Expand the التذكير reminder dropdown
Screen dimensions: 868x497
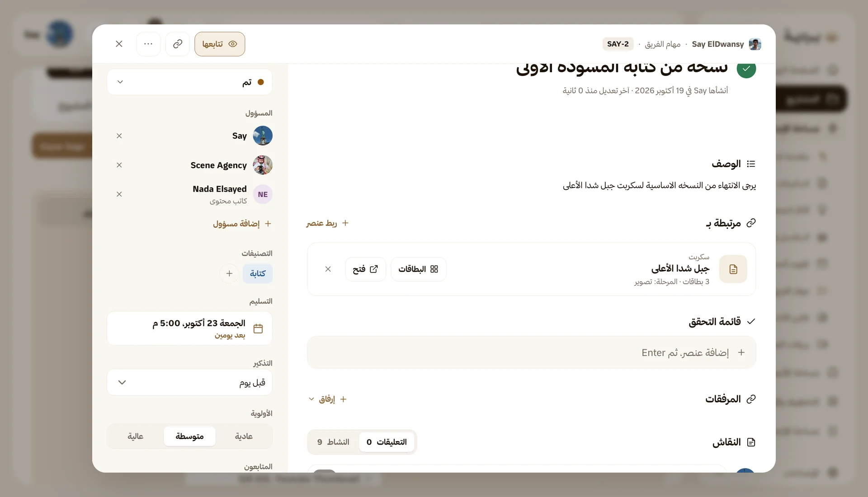[190, 382]
